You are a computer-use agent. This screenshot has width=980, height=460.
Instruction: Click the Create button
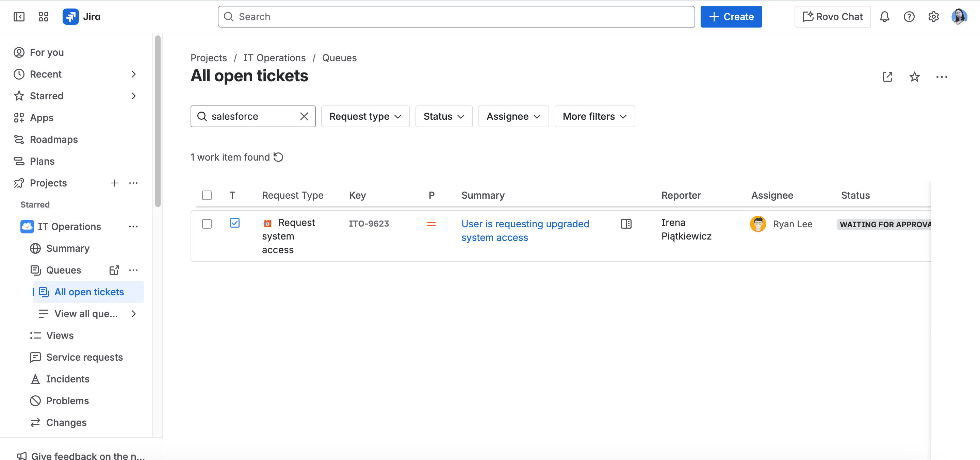pos(731,17)
